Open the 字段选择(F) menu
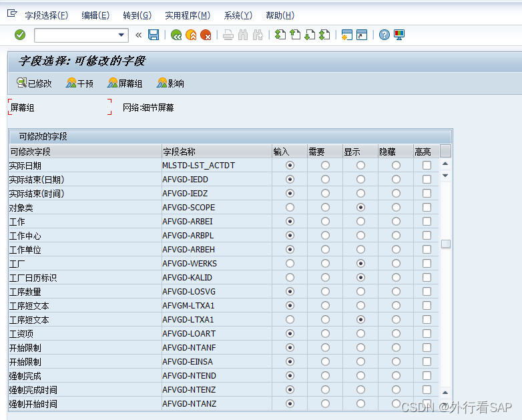 (47, 15)
